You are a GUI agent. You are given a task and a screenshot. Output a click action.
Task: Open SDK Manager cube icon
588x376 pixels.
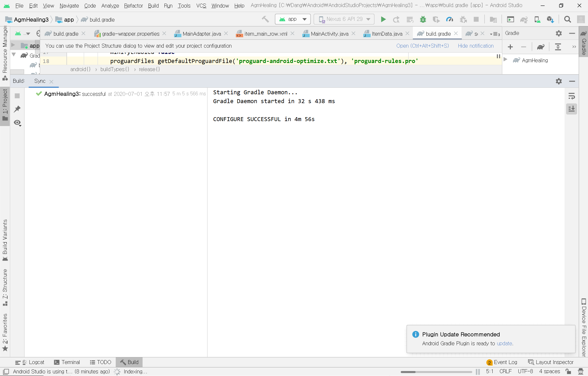click(x=550, y=19)
